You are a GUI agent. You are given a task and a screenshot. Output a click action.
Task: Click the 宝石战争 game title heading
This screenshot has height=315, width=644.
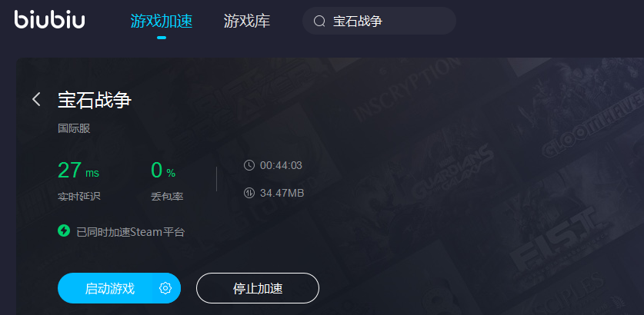(x=95, y=100)
